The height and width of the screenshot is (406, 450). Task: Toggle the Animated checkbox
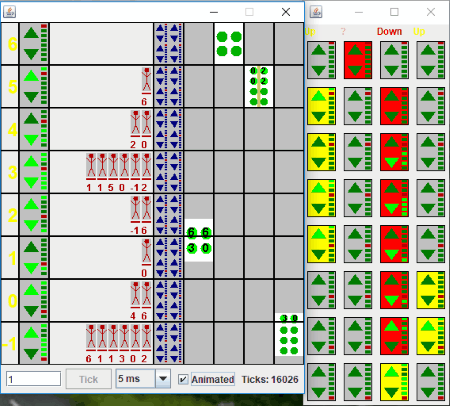click(x=183, y=379)
